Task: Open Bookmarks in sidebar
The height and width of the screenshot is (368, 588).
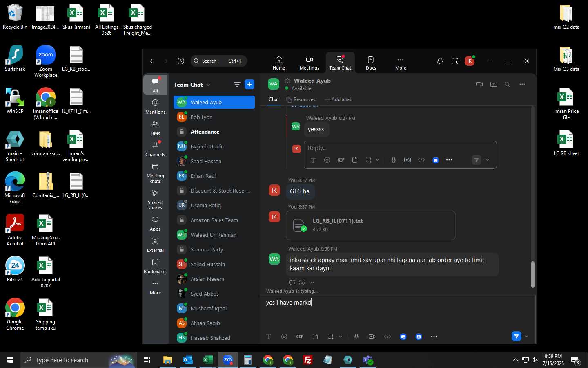Action: point(155,266)
